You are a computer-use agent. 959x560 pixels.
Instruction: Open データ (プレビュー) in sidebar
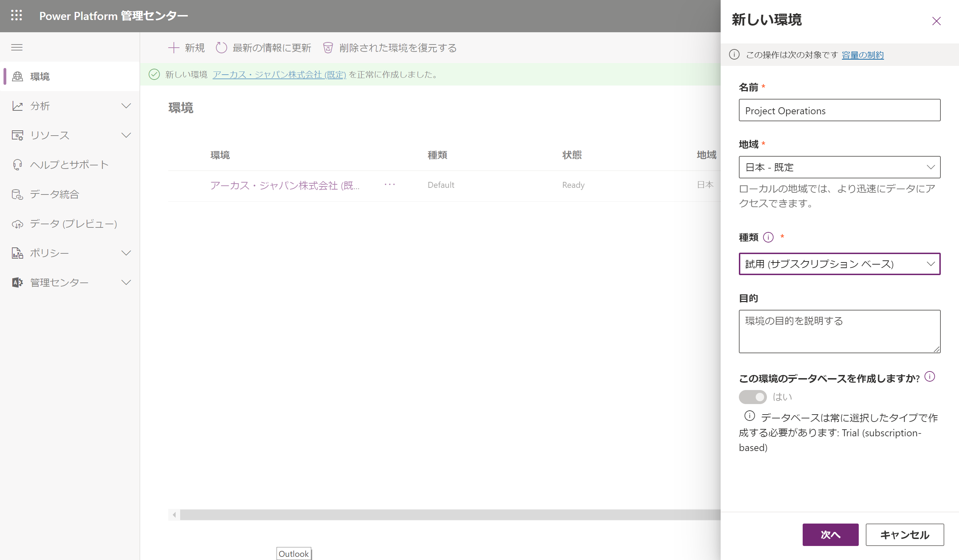pos(70,224)
